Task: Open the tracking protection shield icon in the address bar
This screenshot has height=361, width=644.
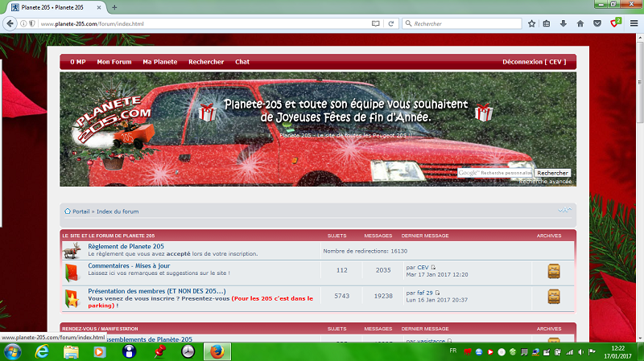Action: [31, 24]
